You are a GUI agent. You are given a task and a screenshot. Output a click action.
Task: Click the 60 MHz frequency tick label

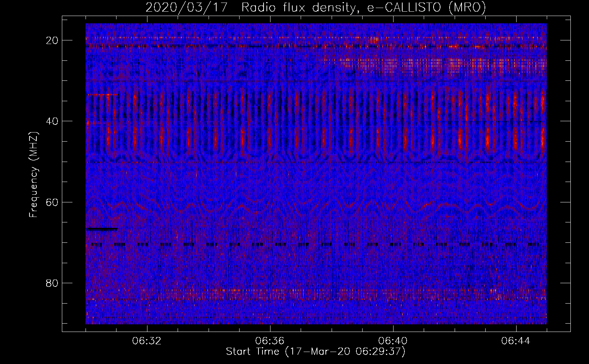click(x=52, y=202)
